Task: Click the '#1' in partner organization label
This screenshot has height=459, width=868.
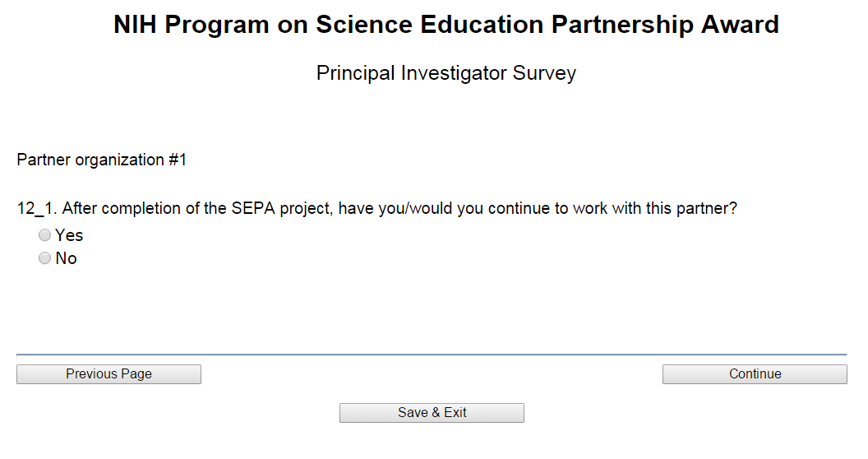Action: [x=178, y=160]
